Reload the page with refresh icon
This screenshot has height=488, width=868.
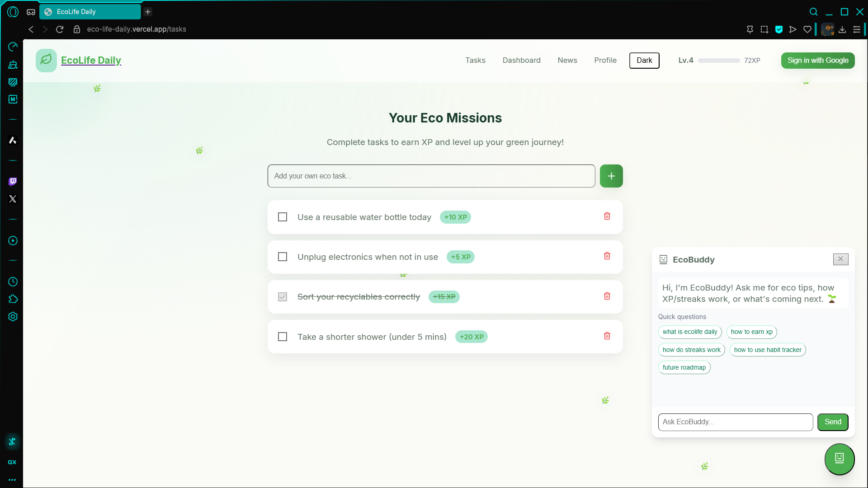pyautogui.click(x=60, y=29)
